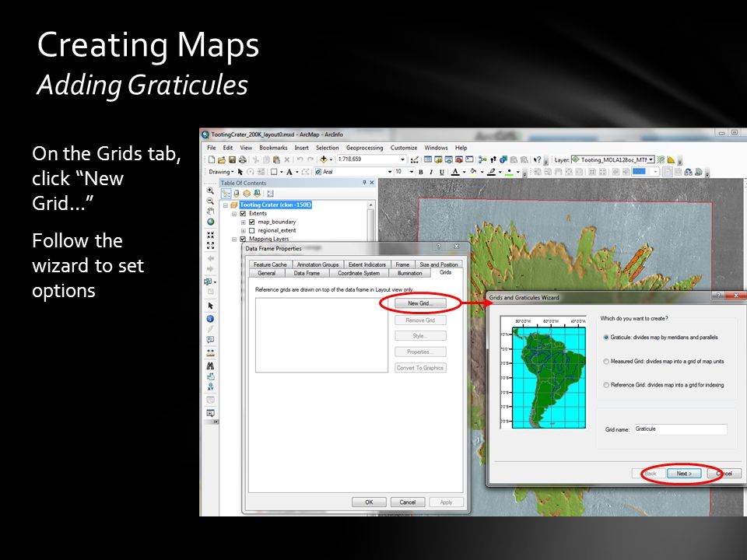Switch to the Coordinate System tab
Viewport: 747px width, 560px height.
tap(359, 273)
